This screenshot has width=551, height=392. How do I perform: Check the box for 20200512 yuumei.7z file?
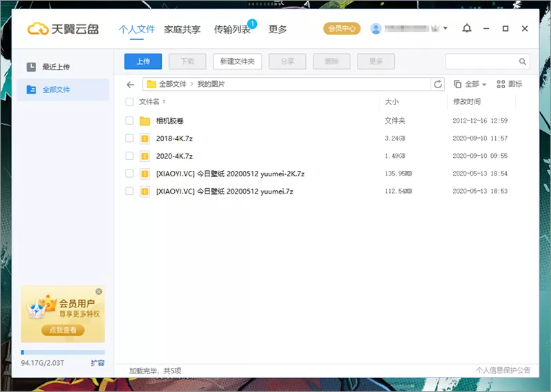[129, 191]
